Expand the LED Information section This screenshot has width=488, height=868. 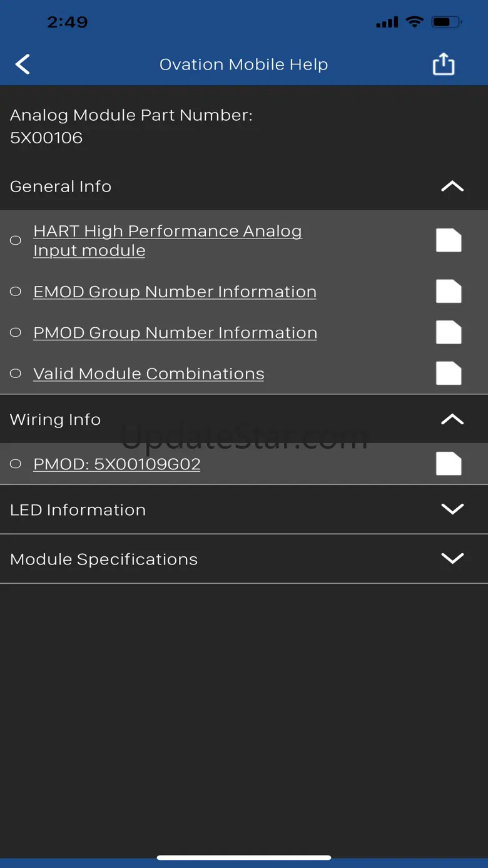[x=452, y=509]
